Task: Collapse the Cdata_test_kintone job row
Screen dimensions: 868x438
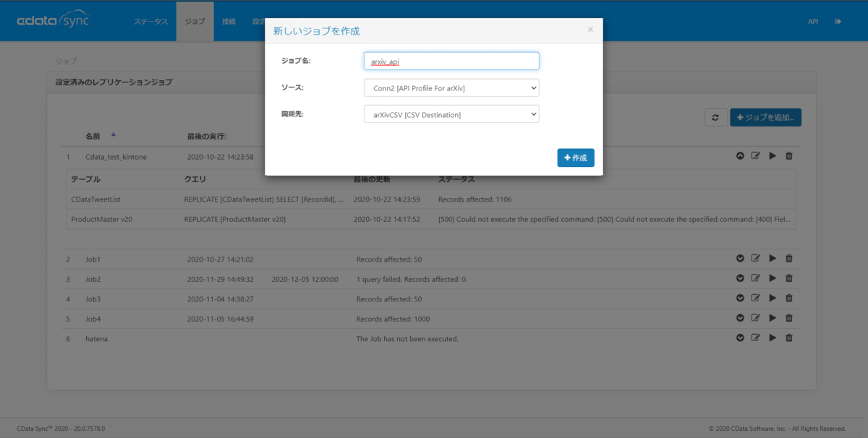Action: click(740, 156)
